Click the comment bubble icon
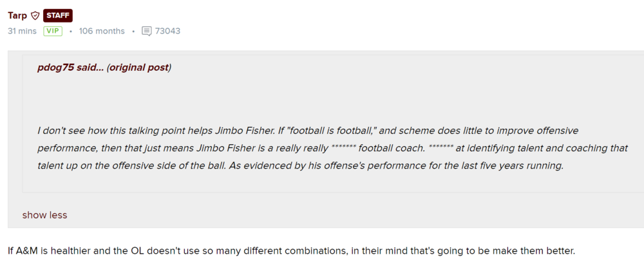This screenshot has width=644, height=273. click(x=147, y=31)
